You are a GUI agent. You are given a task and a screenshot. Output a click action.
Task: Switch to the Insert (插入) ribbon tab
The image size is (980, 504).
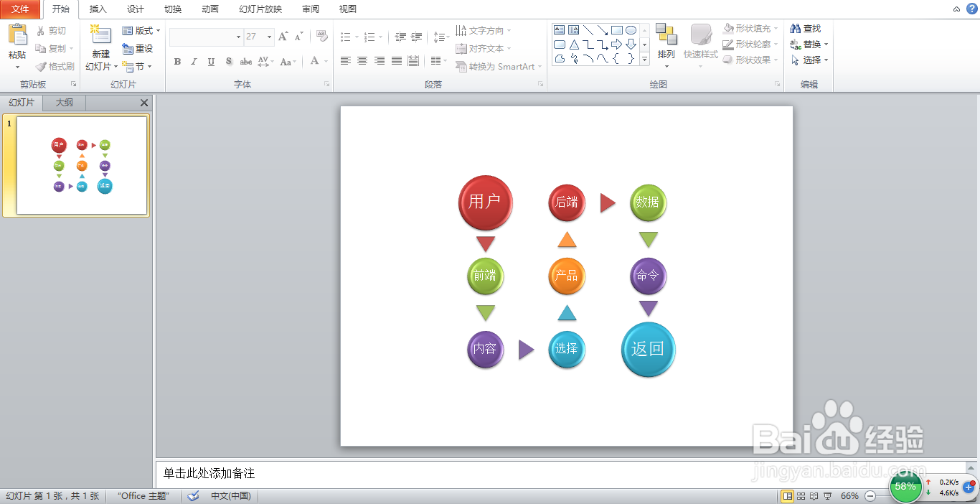pos(98,9)
